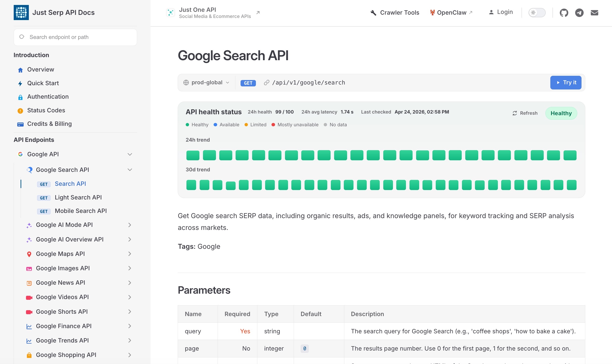Click the wrench icon beside Crawler Tools

click(x=373, y=13)
